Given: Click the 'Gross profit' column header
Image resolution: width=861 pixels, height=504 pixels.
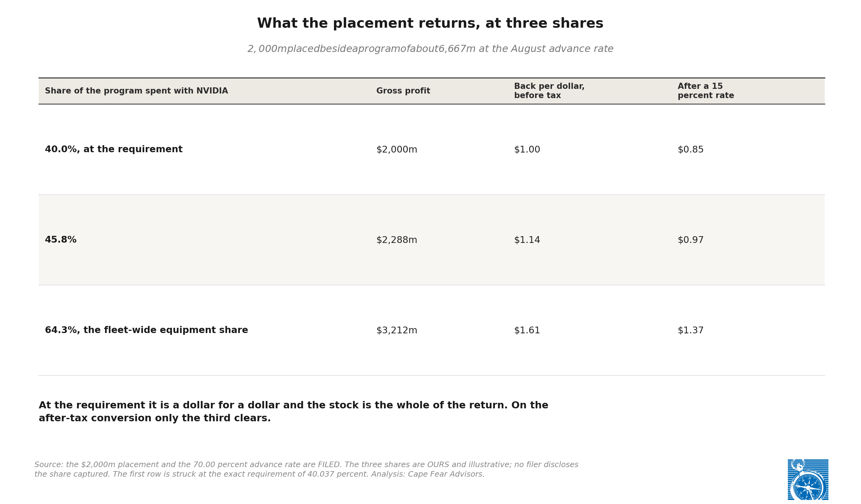Looking at the screenshot, I should [403, 91].
